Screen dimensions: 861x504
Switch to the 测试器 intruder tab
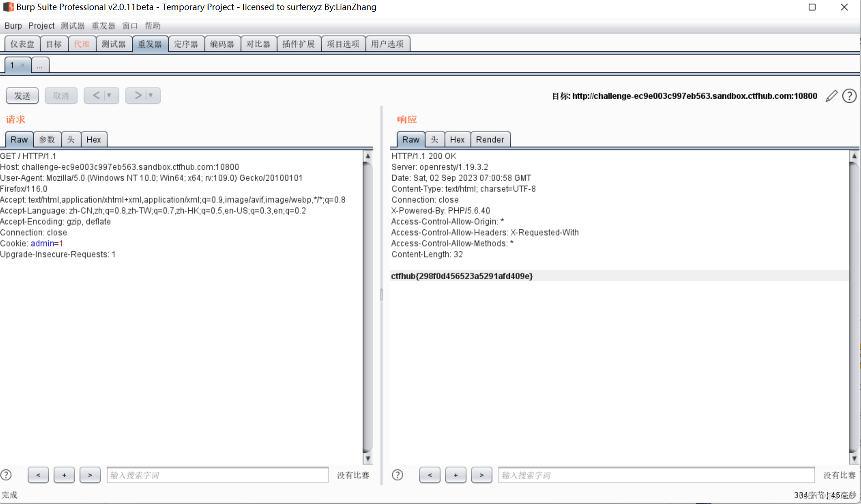(x=114, y=44)
